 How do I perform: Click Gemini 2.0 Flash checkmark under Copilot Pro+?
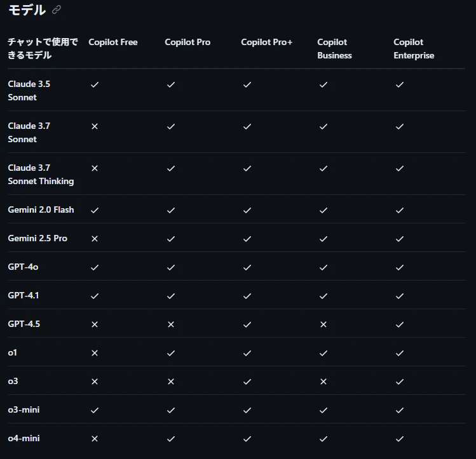247,210
